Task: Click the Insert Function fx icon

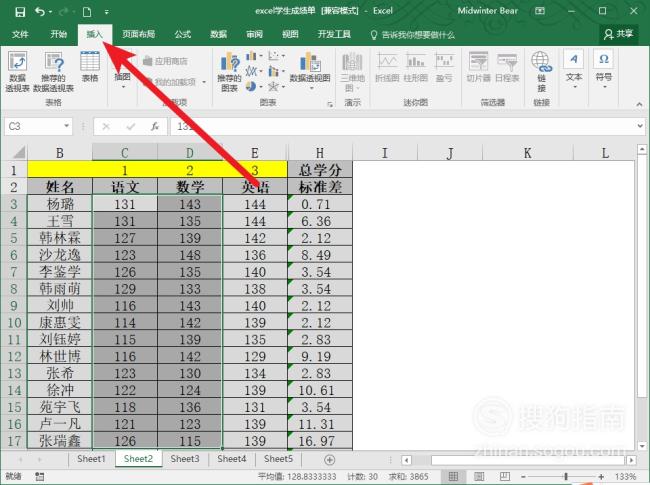Action: click(x=155, y=126)
